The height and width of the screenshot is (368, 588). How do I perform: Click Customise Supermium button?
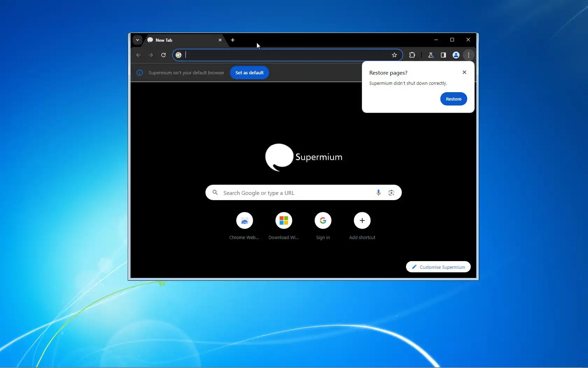(x=438, y=267)
